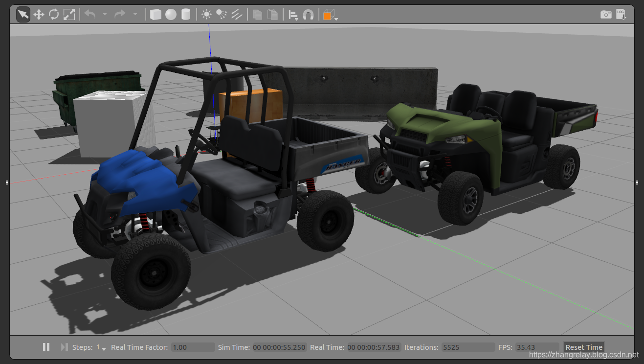Insert a box shape
This screenshot has height=364, width=644.
[155, 15]
